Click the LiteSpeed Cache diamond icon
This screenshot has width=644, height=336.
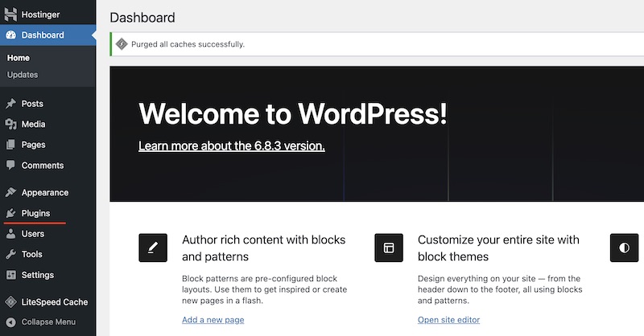click(x=11, y=302)
